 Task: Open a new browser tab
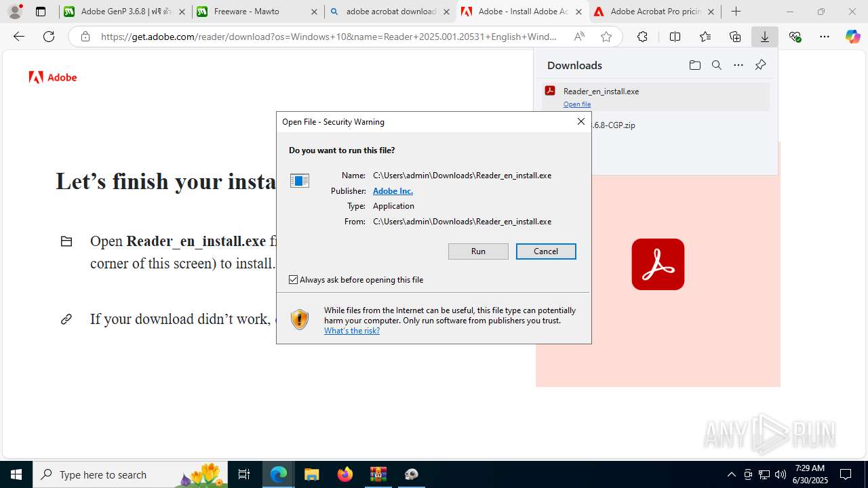point(736,12)
